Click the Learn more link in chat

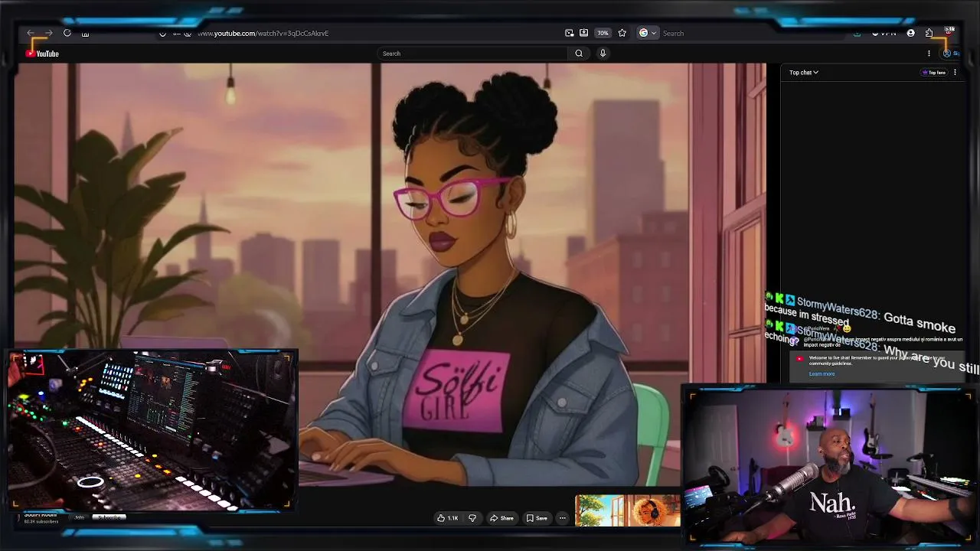(x=822, y=374)
